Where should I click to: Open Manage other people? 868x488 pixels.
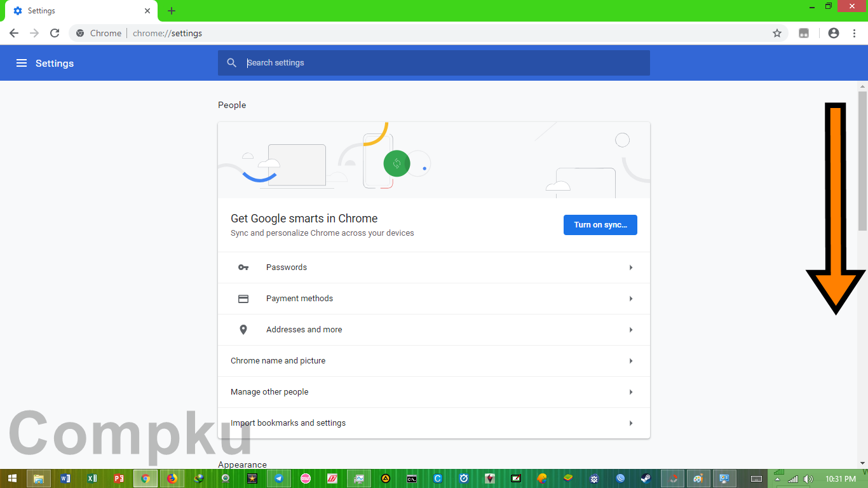[x=434, y=392]
